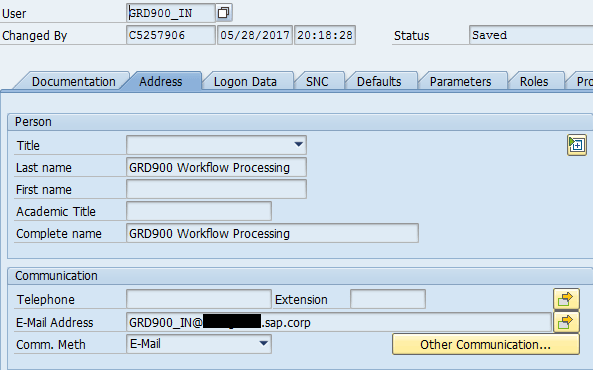The width and height of the screenshot is (593, 370).
Task: Click the Academic Title field
Action: (199, 211)
